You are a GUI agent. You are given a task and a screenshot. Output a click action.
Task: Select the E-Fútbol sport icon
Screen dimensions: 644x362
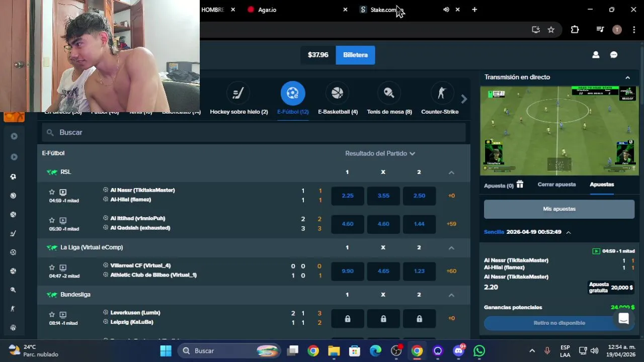[x=293, y=94]
